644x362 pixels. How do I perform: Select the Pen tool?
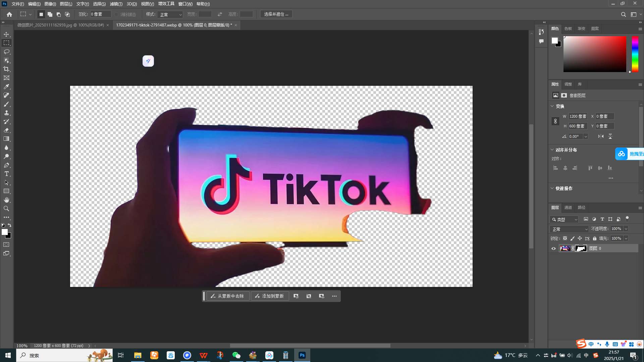click(6, 165)
